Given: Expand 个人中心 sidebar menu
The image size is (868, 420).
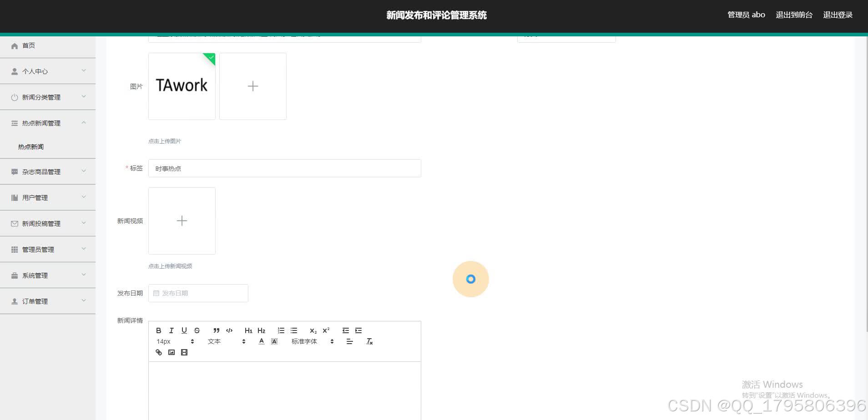Looking at the screenshot, I should (x=48, y=71).
